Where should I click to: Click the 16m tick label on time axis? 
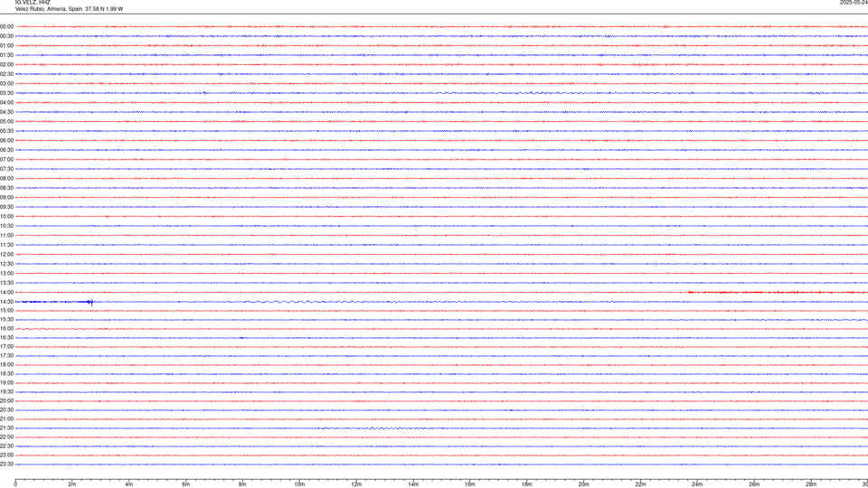pos(470,484)
